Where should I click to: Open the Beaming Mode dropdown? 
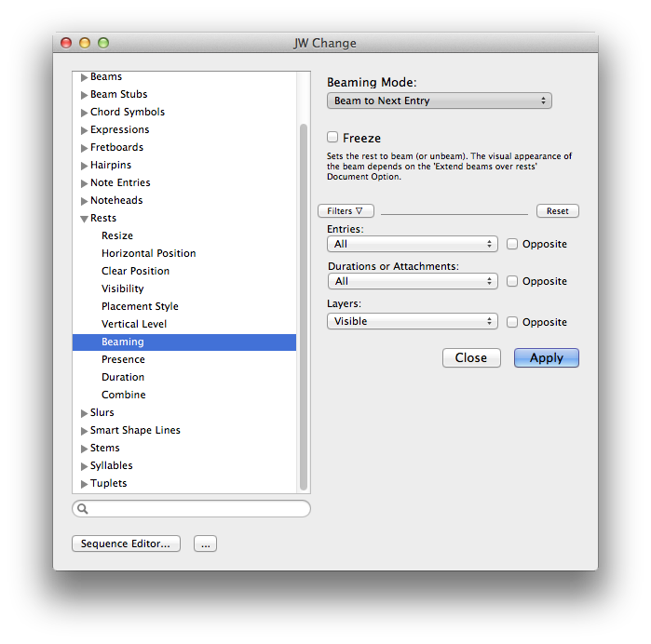(439, 101)
